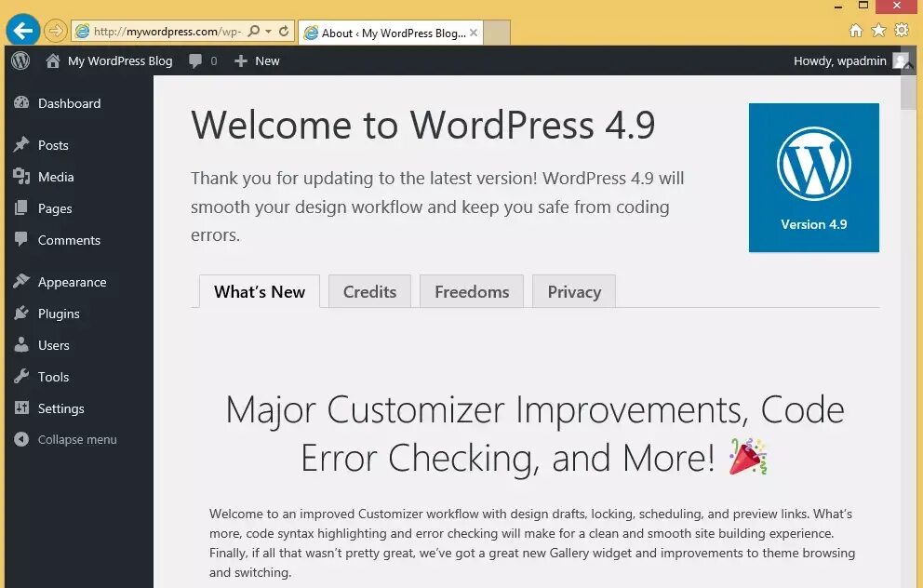Click the Dashboard gauge icon
The image size is (923, 588).
coord(21,102)
